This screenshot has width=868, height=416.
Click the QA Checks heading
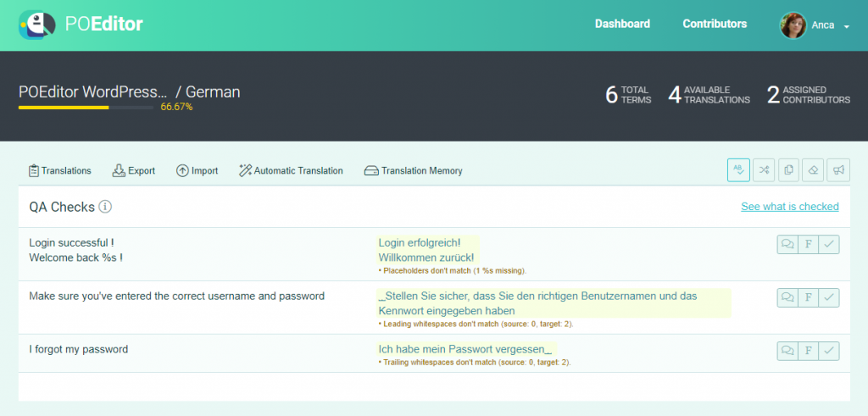point(62,207)
